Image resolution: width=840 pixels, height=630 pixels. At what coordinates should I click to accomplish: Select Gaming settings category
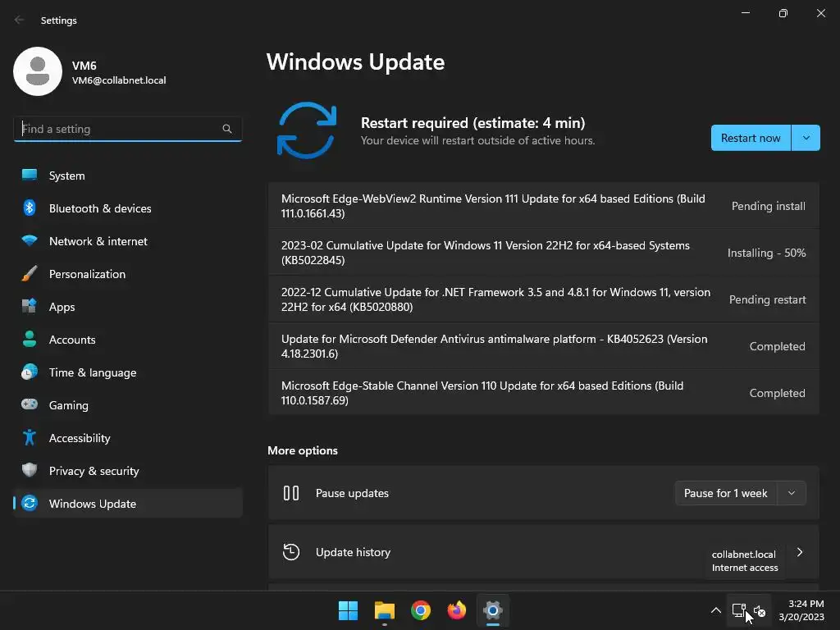127,404
